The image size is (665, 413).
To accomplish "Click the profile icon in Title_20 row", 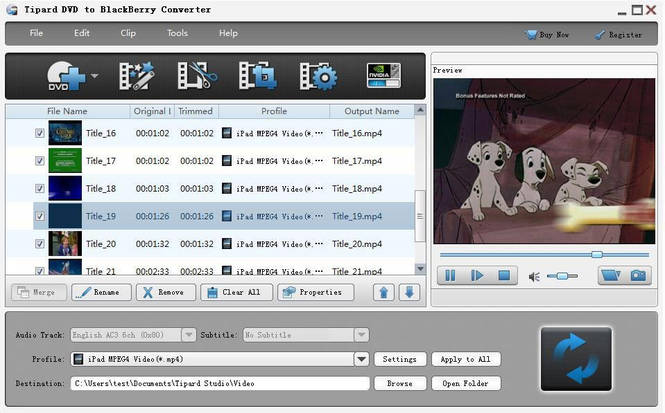I will (x=227, y=244).
